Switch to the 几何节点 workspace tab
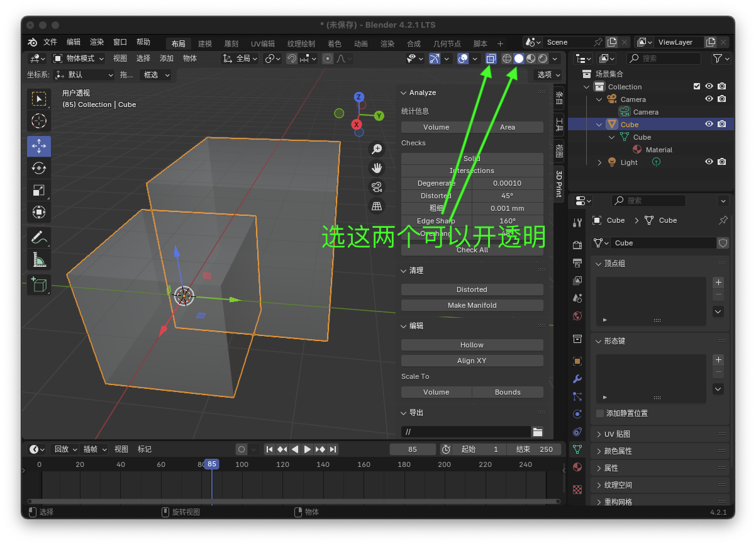The width and height of the screenshot is (756, 545). click(x=447, y=44)
